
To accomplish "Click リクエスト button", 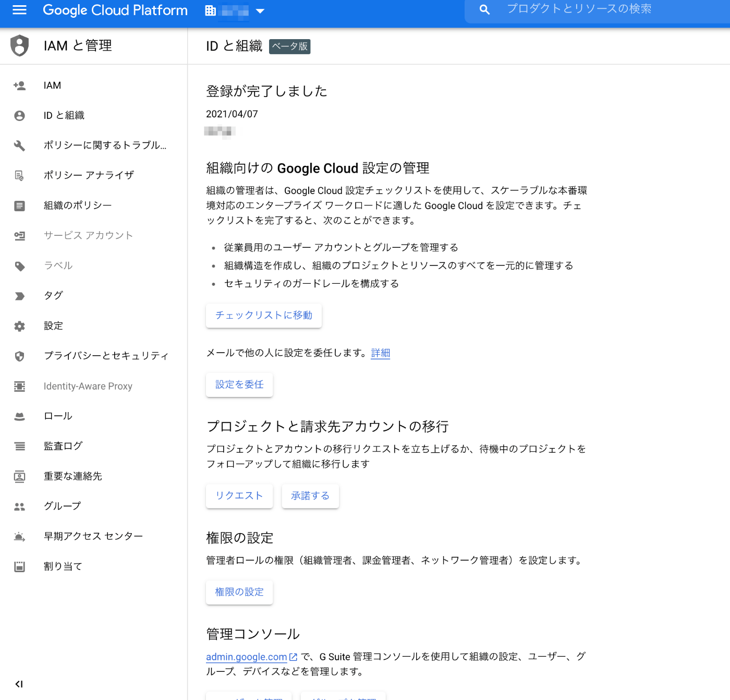I will click(x=239, y=496).
